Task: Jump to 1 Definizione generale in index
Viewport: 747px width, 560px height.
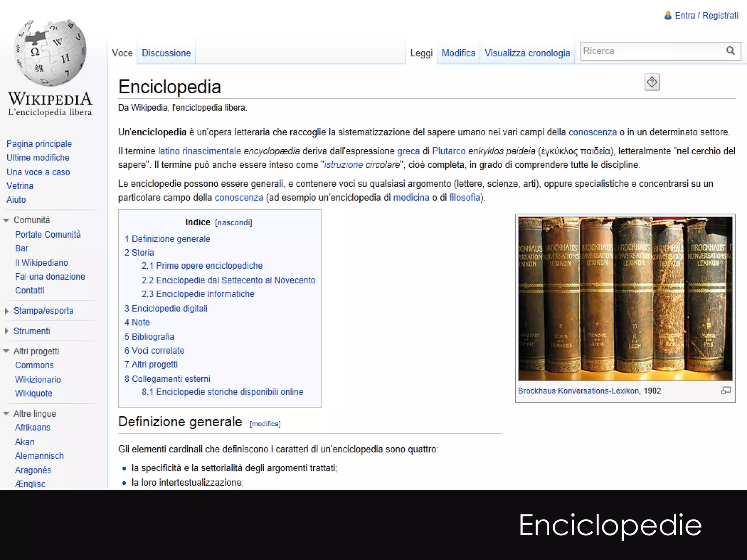Action: click(x=167, y=239)
